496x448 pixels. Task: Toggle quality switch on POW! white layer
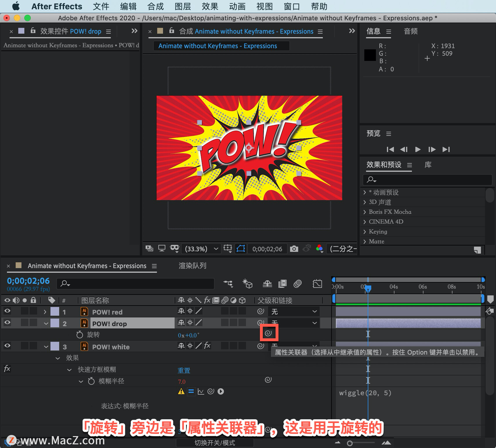pyautogui.click(x=199, y=346)
